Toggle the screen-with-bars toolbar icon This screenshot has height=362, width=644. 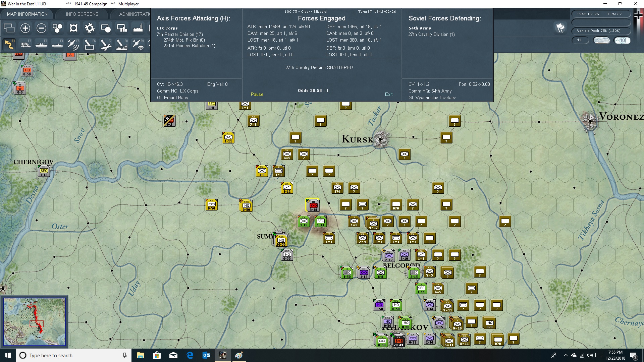click(x=122, y=28)
